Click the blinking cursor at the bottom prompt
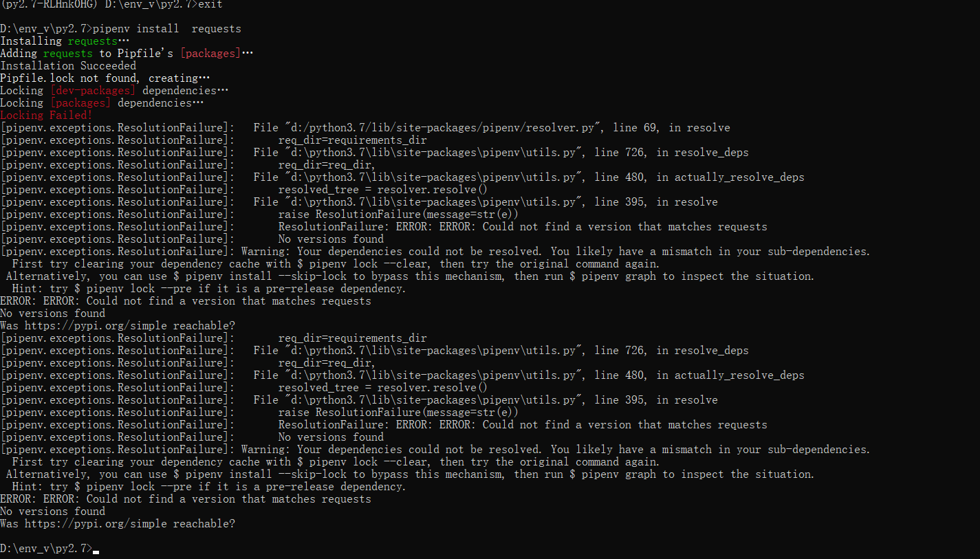 96,551
